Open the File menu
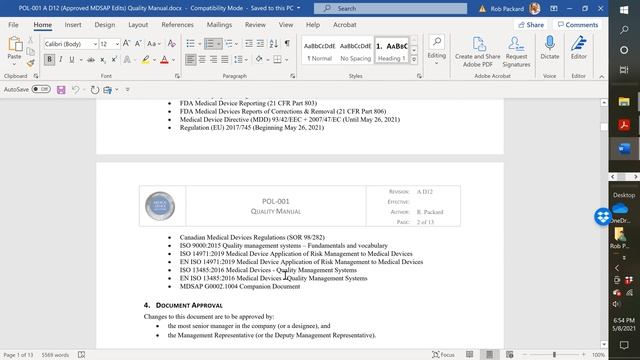Viewport: 640px width, 360px height. 13,25
